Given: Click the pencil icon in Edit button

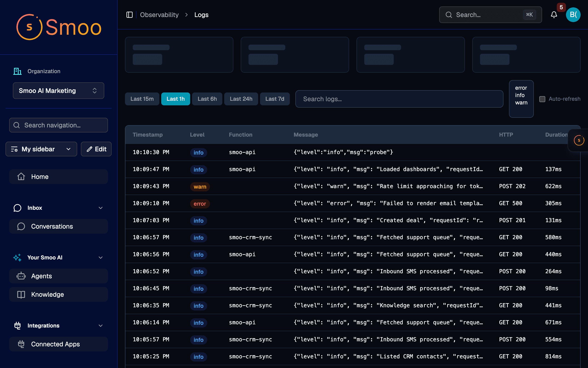Looking at the screenshot, I should tap(89, 149).
